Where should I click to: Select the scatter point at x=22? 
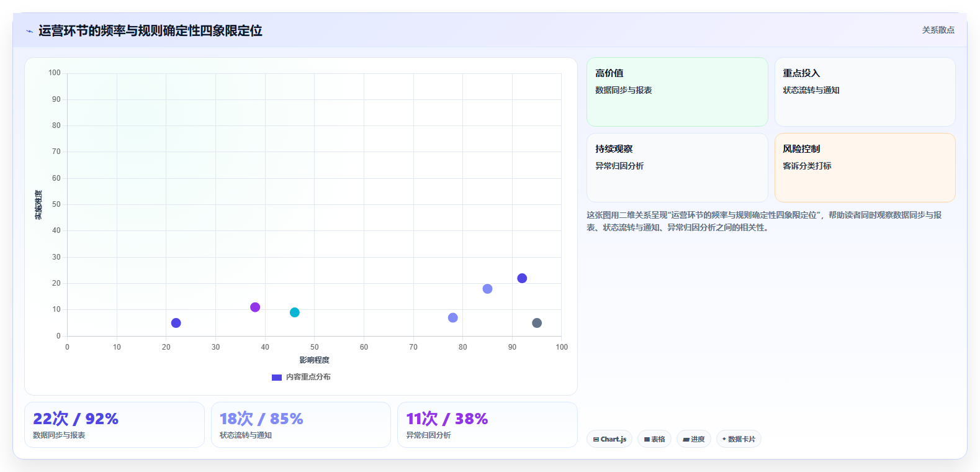coord(176,323)
